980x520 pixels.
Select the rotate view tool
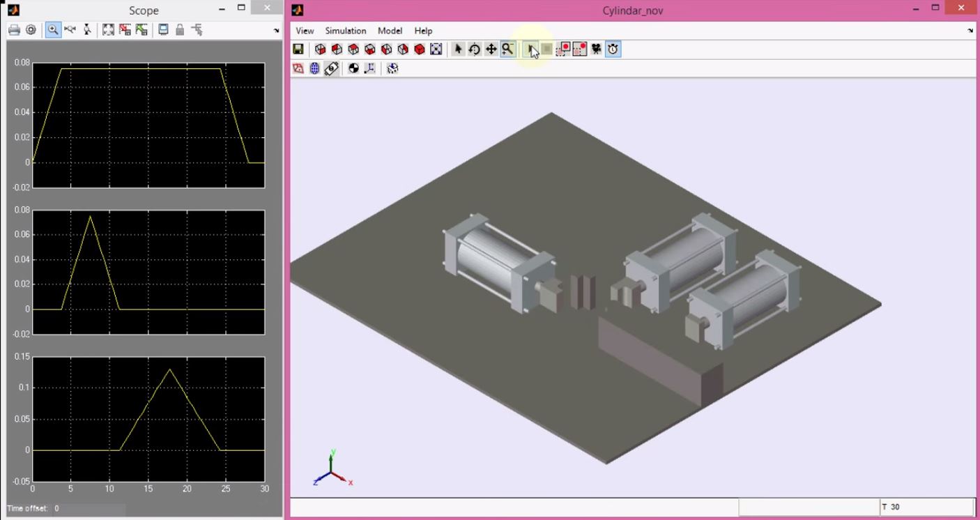pos(475,49)
